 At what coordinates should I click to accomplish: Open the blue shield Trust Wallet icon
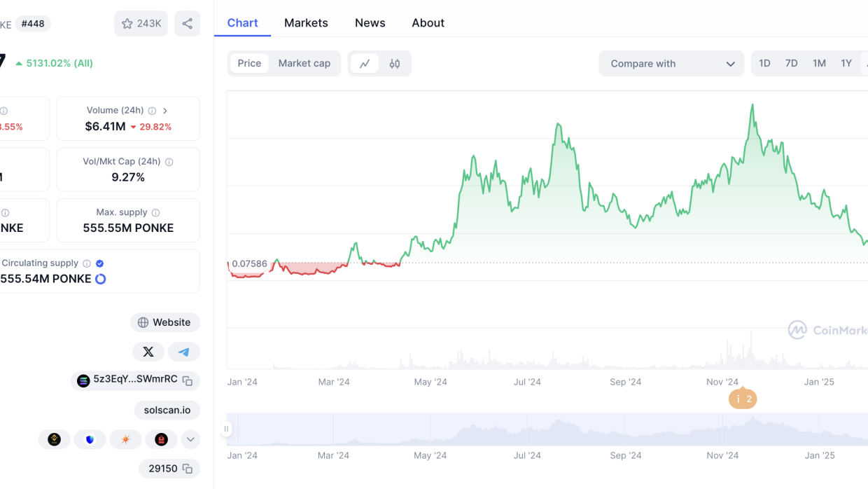[90, 439]
